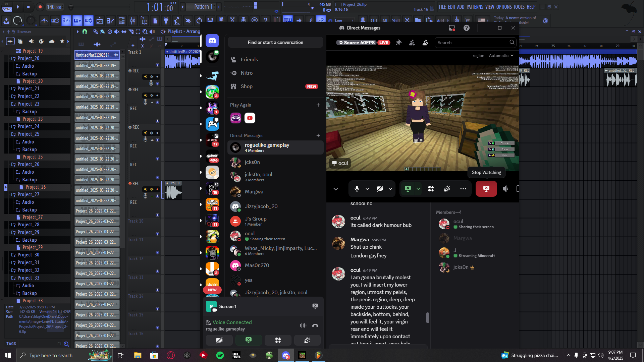This screenshot has height=362, width=644.
Task: Click the red Stop Watching button
Action: pyautogui.click(x=486, y=189)
